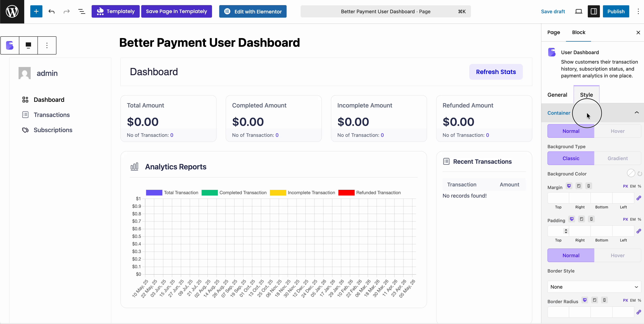Open the Background Color swatch
This screenshot has width=644, height=324.
point(631,173)
